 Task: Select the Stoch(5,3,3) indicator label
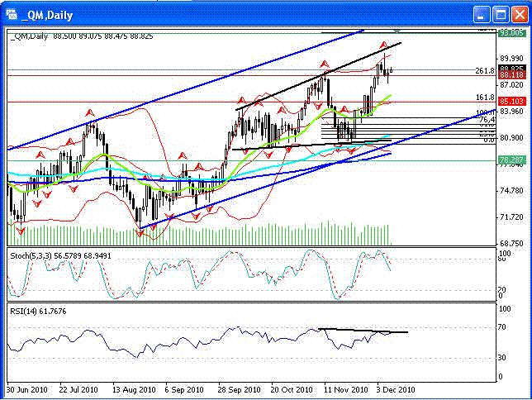(x=61, y=255)
